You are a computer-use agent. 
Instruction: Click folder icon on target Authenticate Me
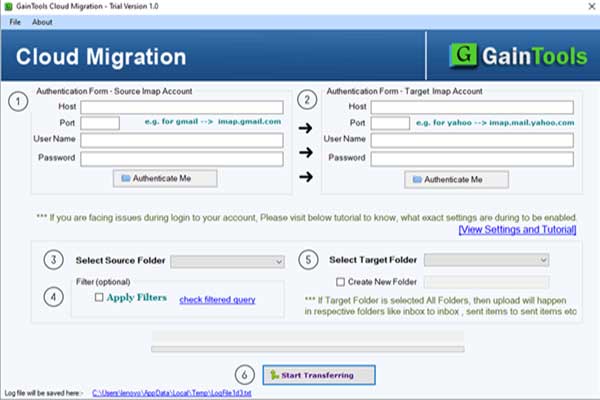click(417, 180)
